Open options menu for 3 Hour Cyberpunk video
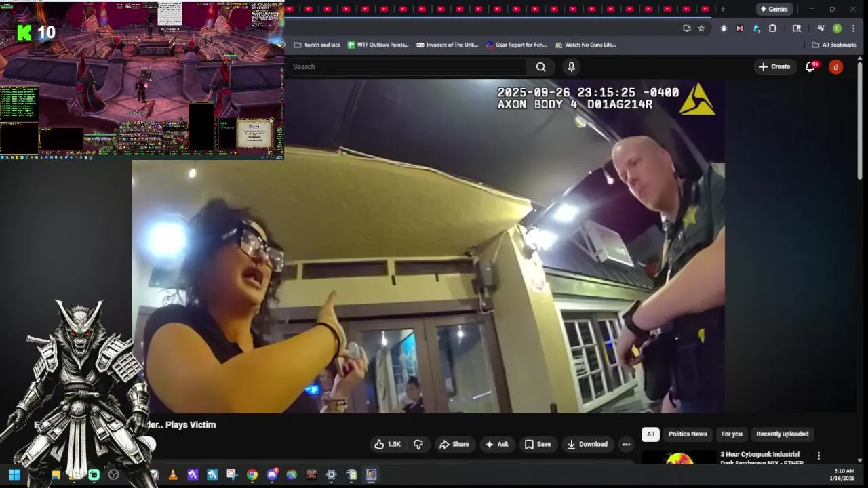 point(818,456)
